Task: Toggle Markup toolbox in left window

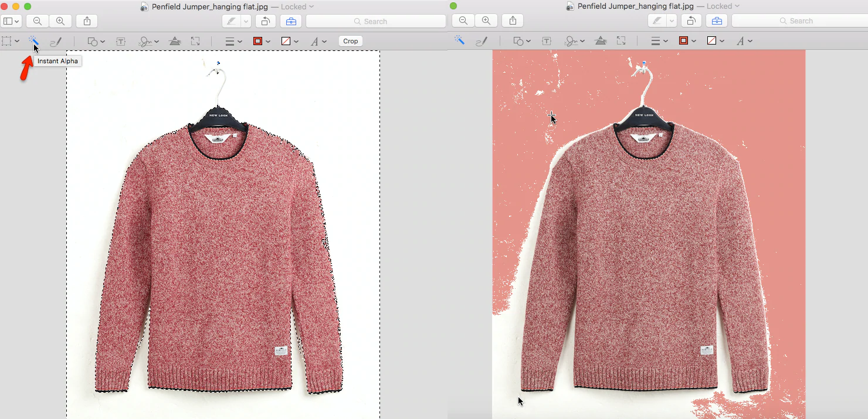Action: (x=291, y=21)
